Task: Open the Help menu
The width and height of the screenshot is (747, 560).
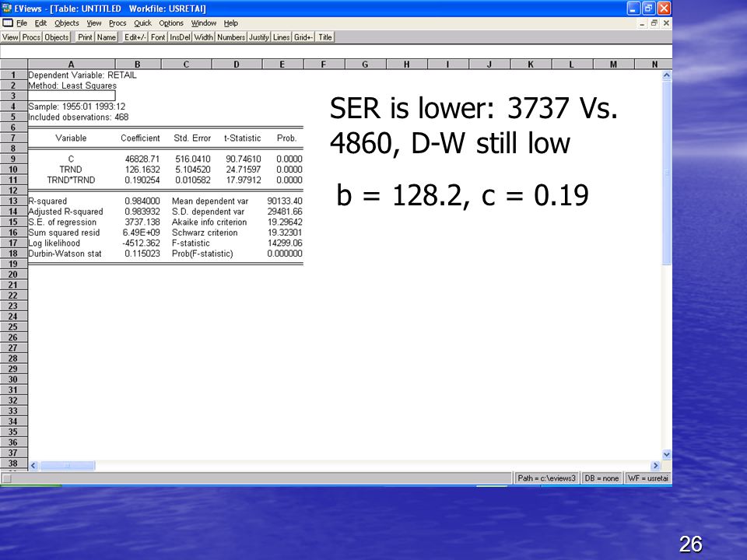Action: (230, 23)
